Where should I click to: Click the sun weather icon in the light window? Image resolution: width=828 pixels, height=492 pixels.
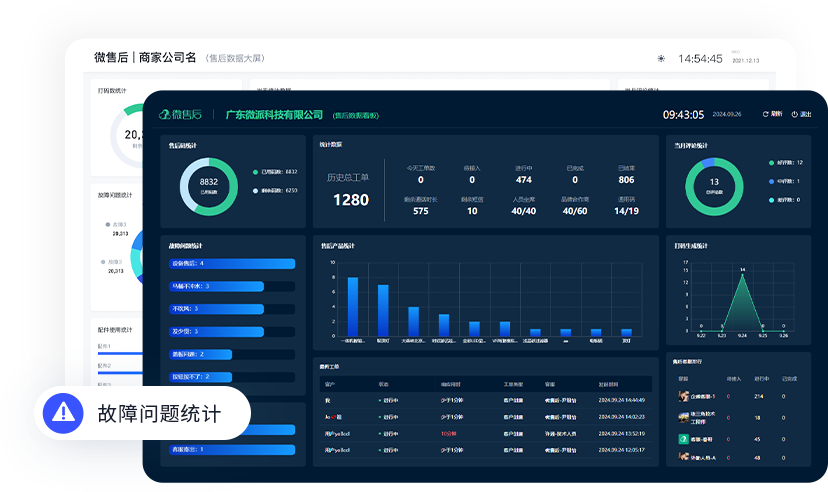tap(661, 59)
